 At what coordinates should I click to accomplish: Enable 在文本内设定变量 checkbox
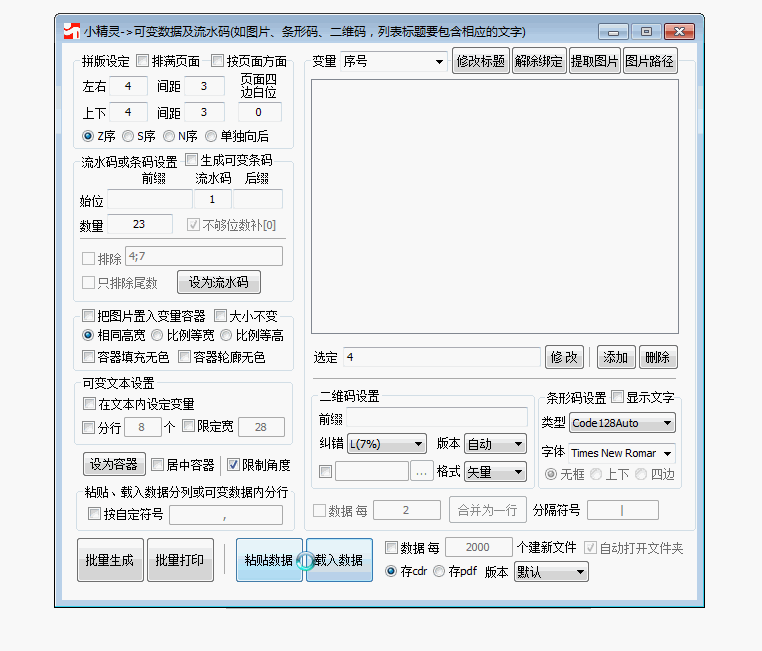(89, 404)
